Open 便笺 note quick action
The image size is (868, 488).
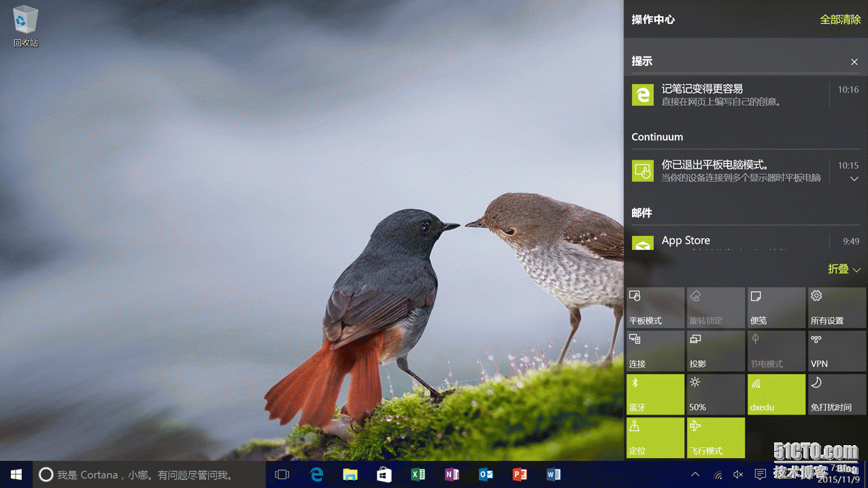pyautogui.click(x=776, y=308)
